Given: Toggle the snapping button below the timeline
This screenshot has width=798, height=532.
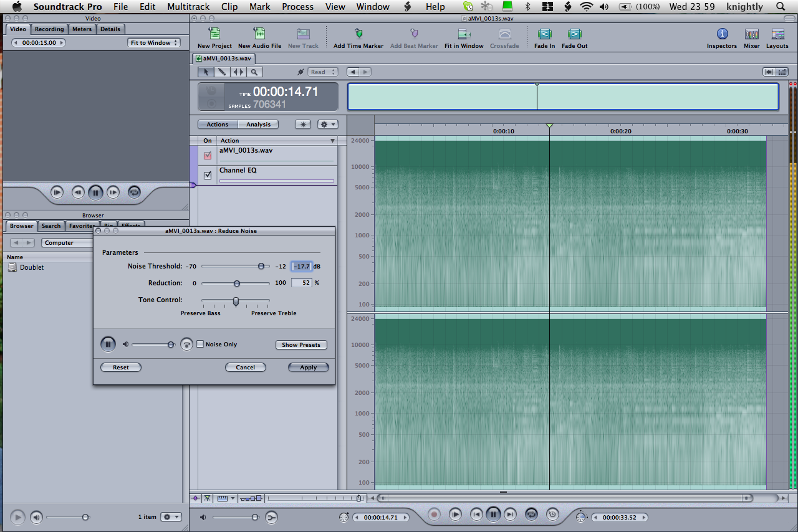Looking at the screenshot, I should pyautogui.click(x=207, y=498).
